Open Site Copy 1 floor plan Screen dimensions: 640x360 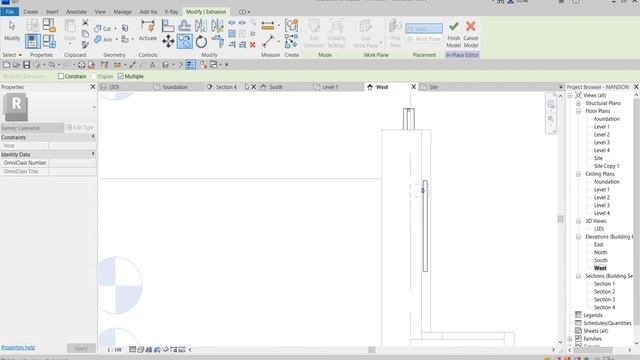click(607, 166)
